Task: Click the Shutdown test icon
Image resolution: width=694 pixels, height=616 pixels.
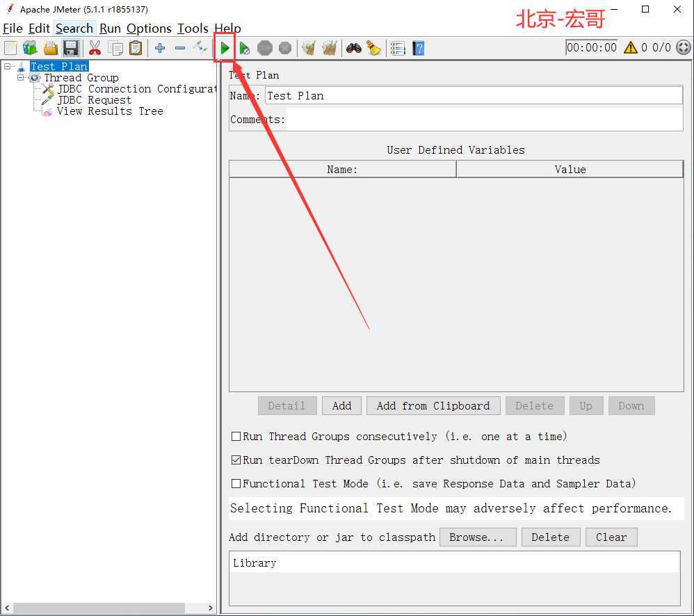Action: [285, 48]
